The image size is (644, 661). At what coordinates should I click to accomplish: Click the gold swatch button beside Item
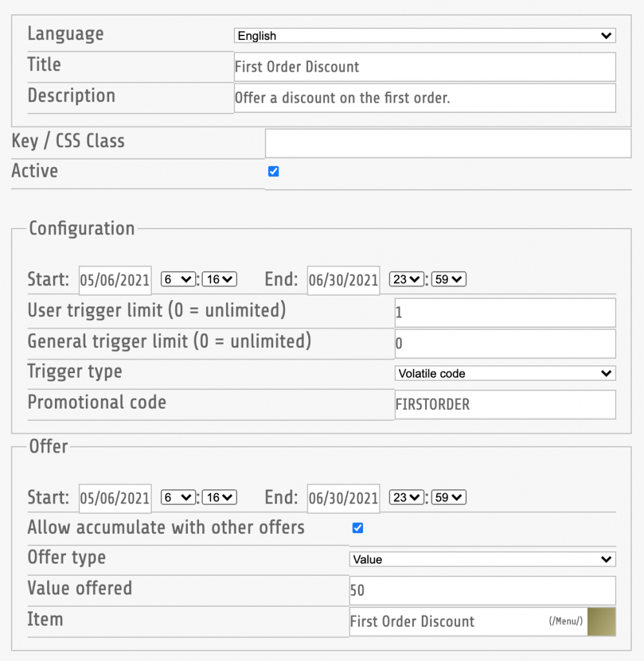pos(601,622)
